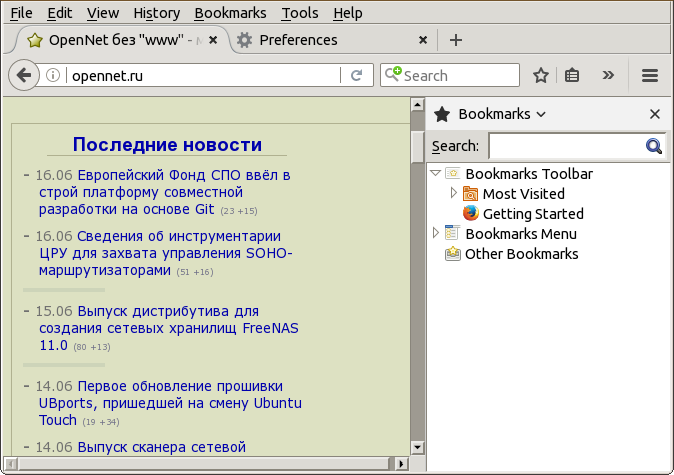Expand the Bookmarks Menu folder
Viewport: 674px width, 475px height.
(x=435, y=233)
